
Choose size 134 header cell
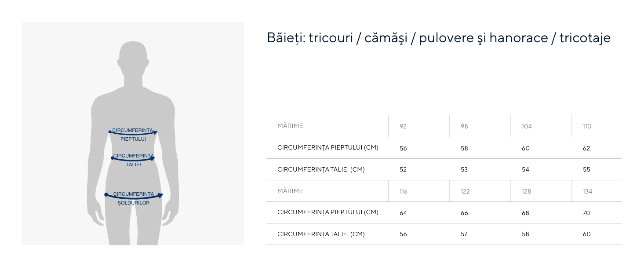587,192
